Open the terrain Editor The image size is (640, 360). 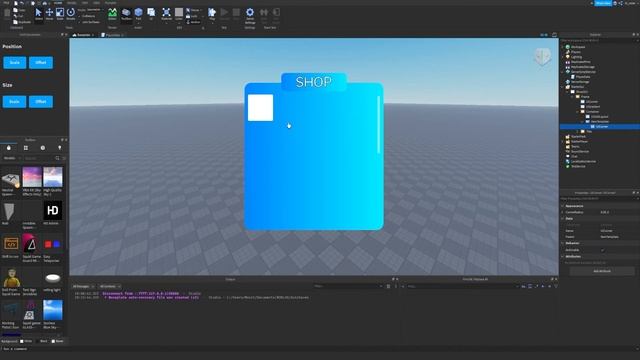click(x=112, y=14)
